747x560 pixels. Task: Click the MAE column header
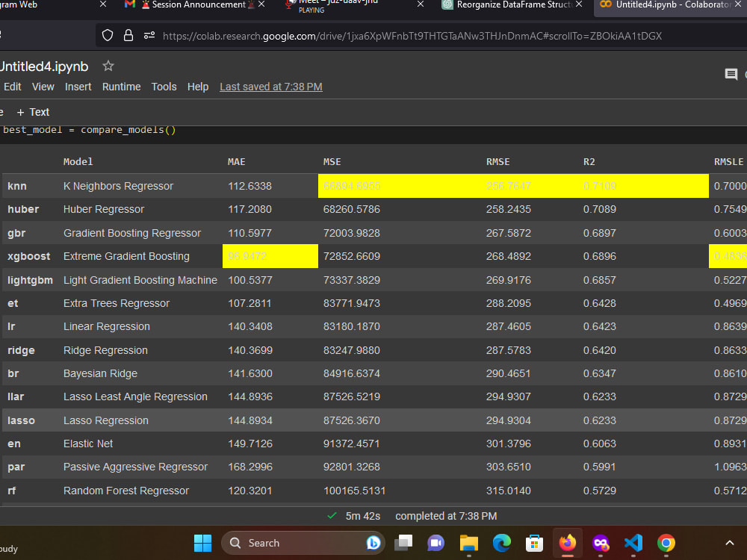[x=236, y=162]
